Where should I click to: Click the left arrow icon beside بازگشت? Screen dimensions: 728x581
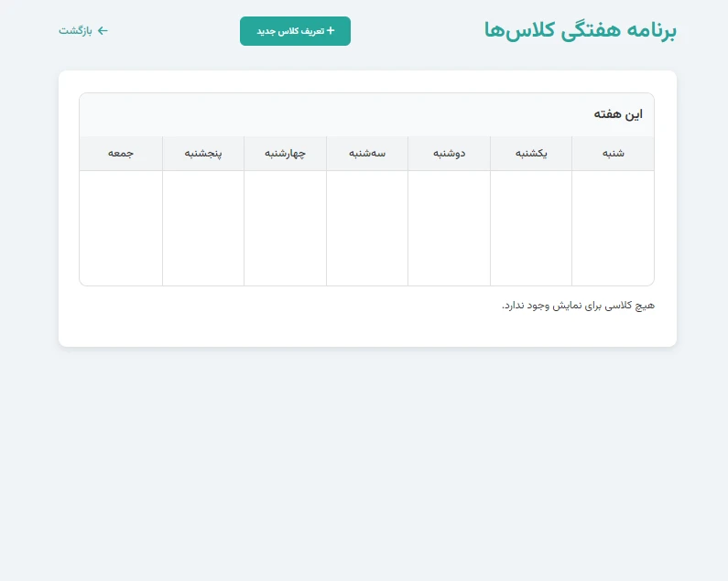pos(103,31)
